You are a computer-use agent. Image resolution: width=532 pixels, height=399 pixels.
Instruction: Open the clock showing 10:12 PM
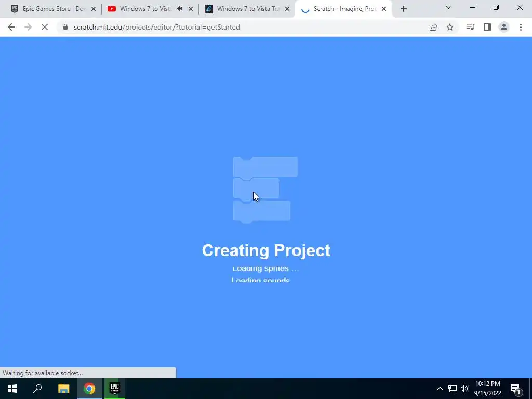click(487, 389)
